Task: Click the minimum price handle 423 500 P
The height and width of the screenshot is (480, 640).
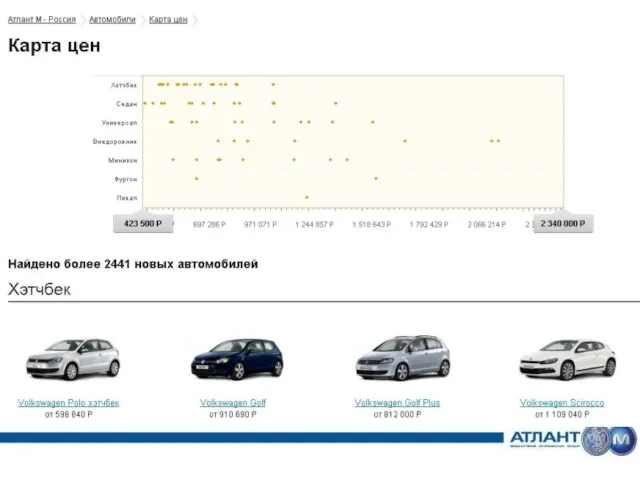Action: (143, 224)
